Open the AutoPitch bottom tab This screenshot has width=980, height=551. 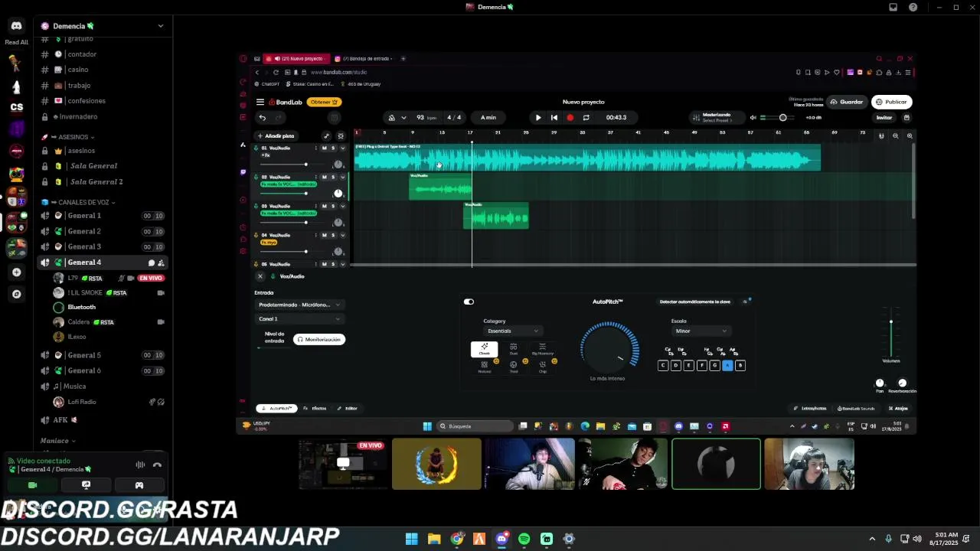click(276, 409)
